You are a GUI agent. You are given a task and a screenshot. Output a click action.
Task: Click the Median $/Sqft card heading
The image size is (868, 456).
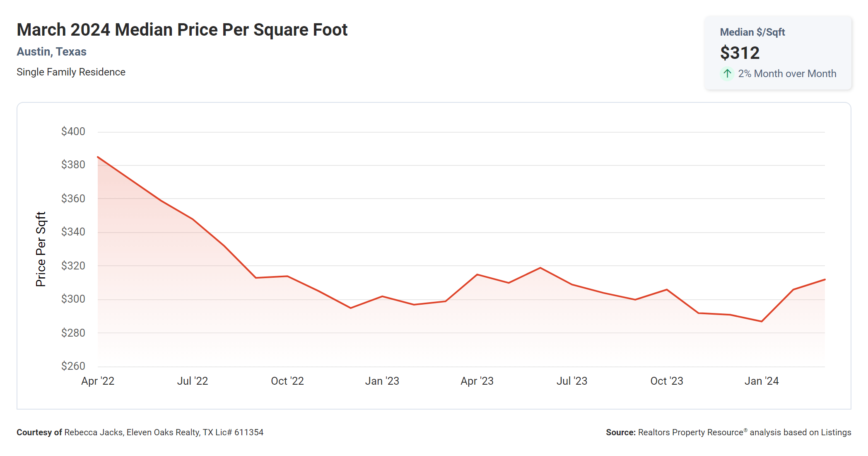(752, 32)
